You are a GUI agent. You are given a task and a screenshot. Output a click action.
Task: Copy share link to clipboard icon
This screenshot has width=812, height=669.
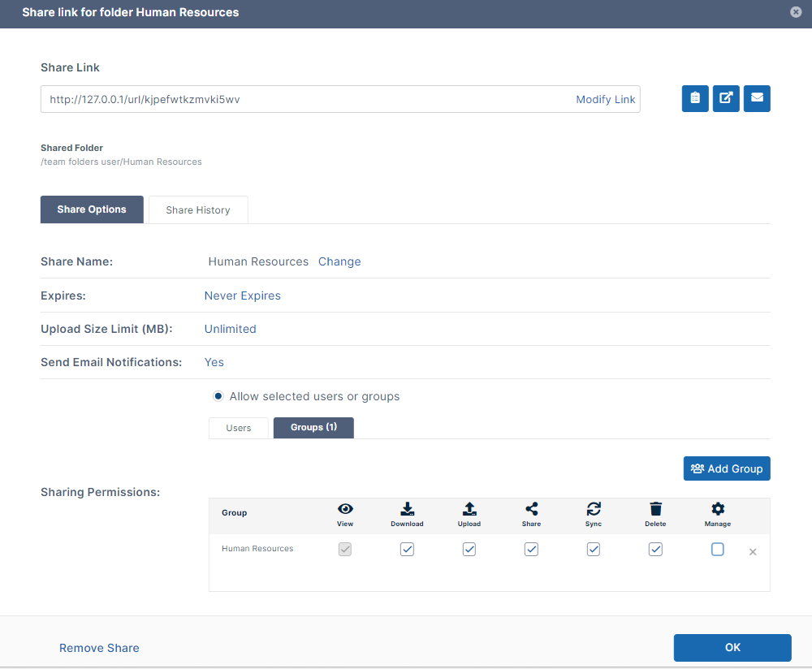point(695,98)
